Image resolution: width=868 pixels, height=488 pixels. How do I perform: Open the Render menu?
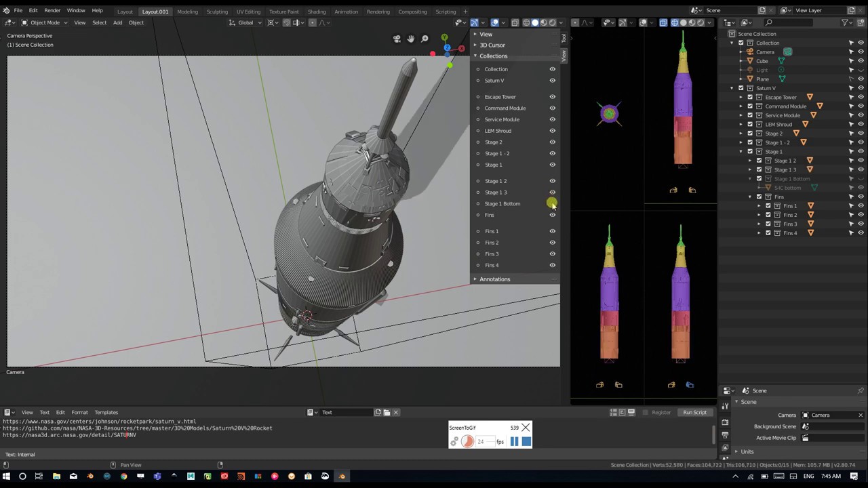click(52, 11)
